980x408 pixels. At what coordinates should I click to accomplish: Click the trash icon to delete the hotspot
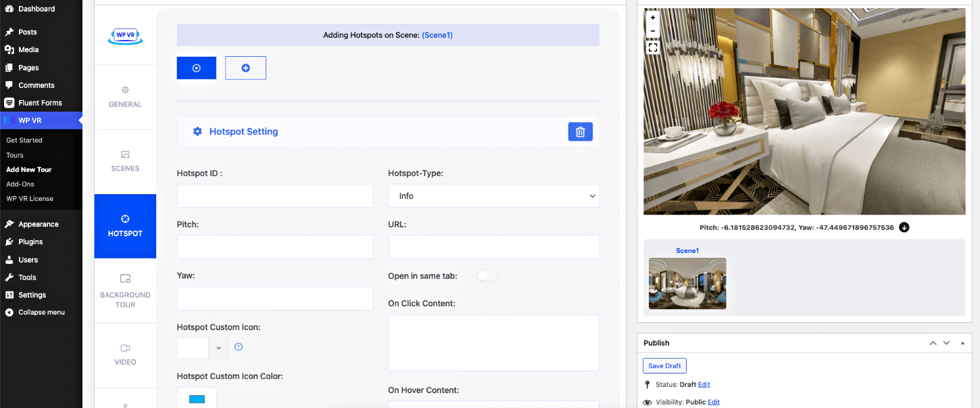tap(580, 132)
